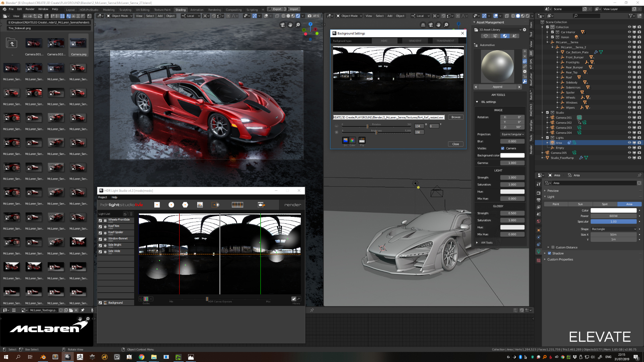Open the Render menu in Blender

[30, 9]
